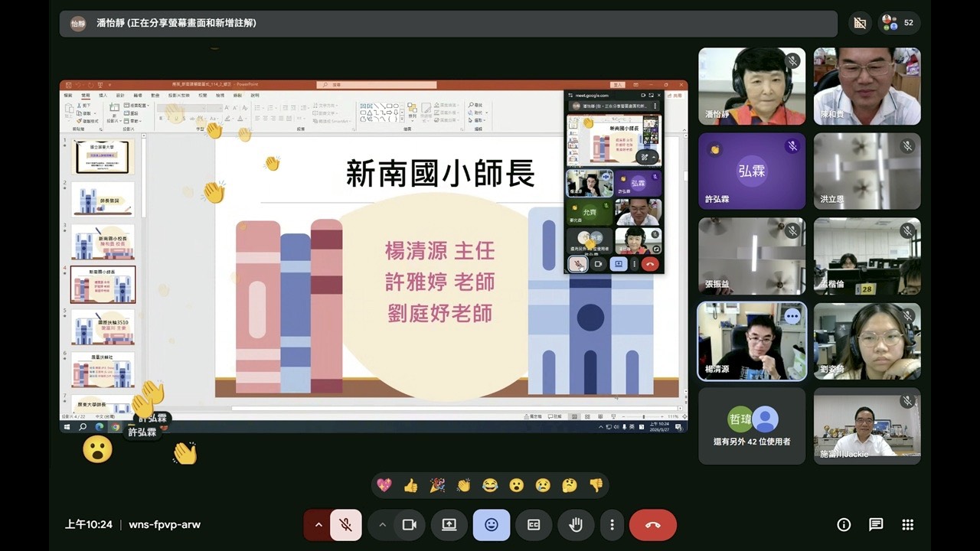Unmute the microphone in the bottom bar
Viewport: 980px width, 551px height.
346,525
